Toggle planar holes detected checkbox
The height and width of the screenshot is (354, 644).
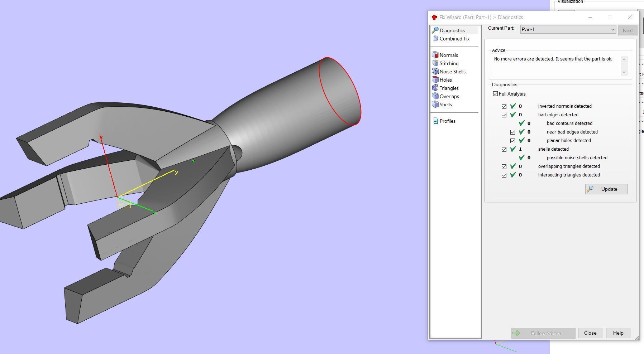pyautogui.click(x=513, y=141)
